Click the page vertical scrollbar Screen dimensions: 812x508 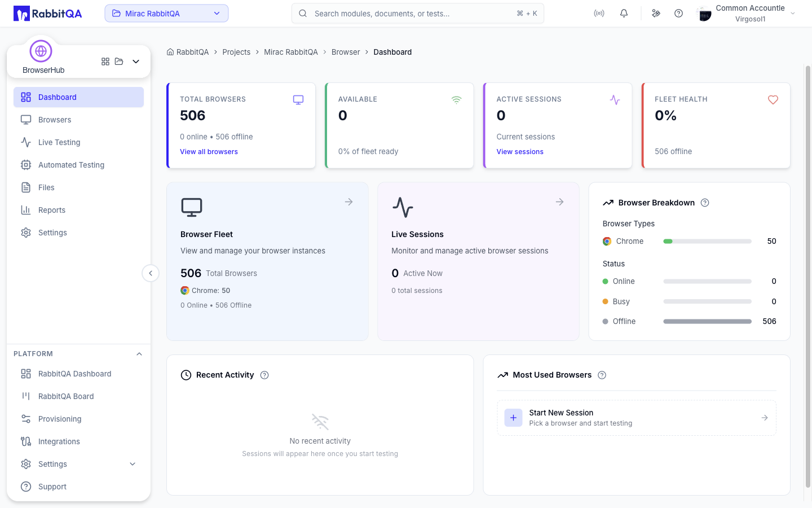(x=807, y=277)
